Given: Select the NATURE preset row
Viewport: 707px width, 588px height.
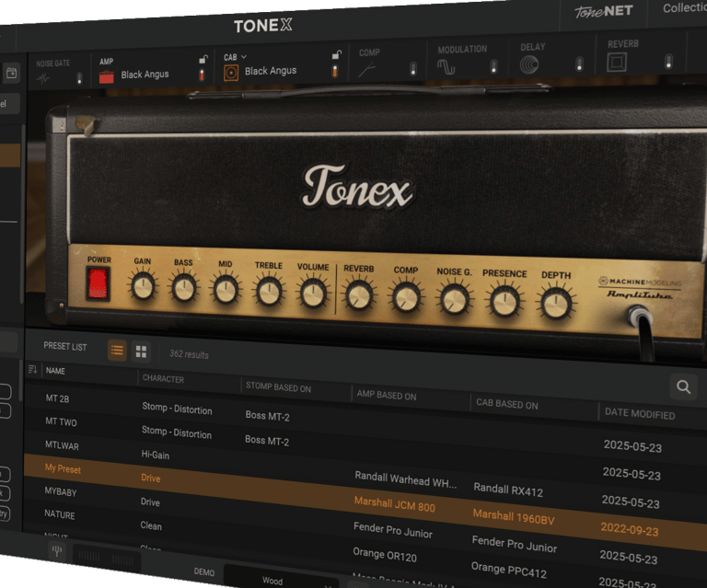Looking at the screenshot, I should pyautogui.click(x=60, y=514).
